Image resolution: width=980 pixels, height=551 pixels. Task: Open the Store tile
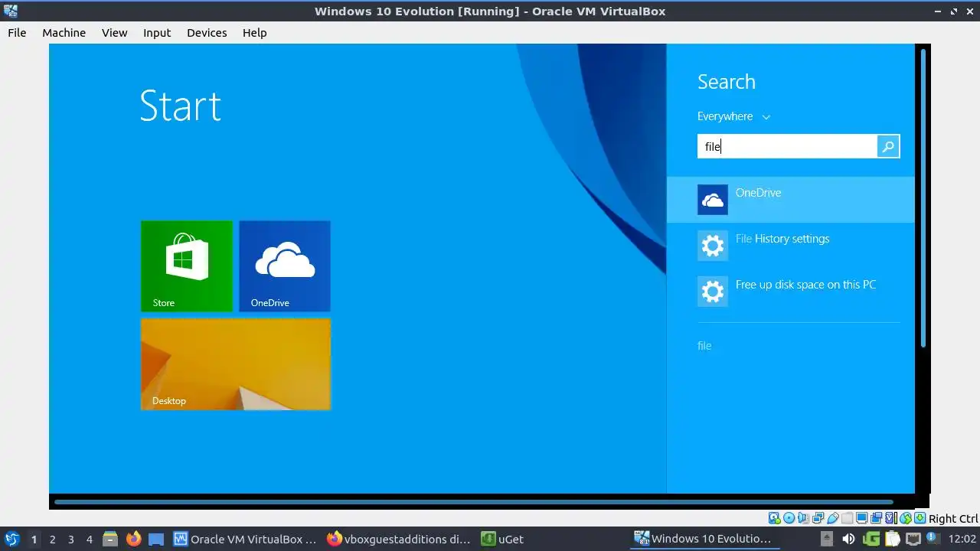tap(187, 266)
